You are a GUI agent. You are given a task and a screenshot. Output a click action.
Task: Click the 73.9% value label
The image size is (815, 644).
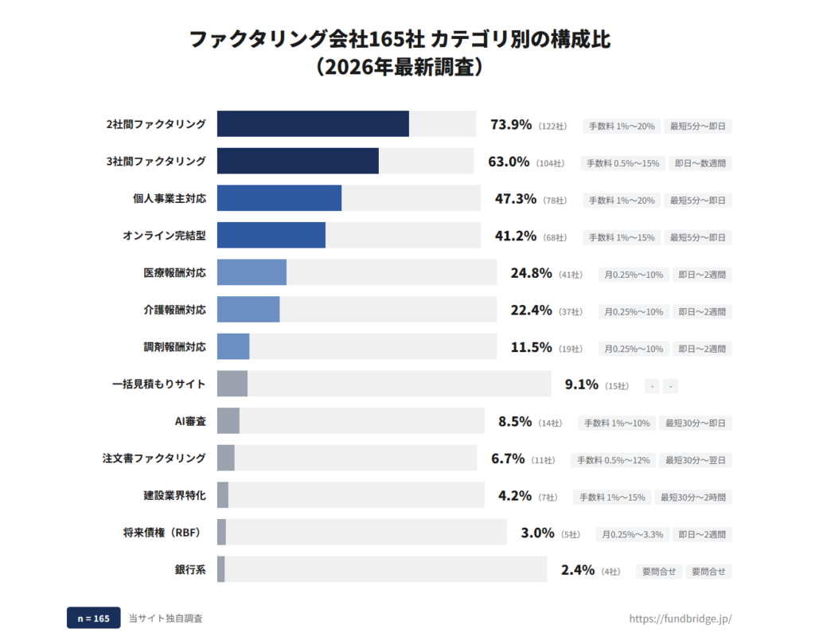pos(510,125)
